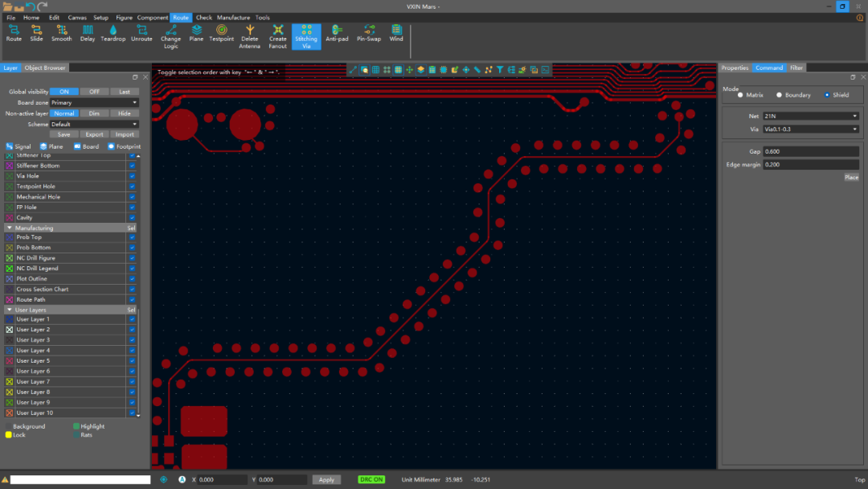Switch to the Object Browser tab
This screenshot has width=868, height=489.
point(45,68)
